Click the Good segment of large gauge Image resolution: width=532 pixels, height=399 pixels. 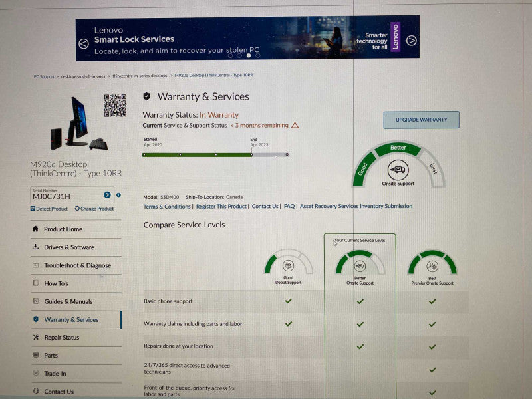click(x=363, y=168)
